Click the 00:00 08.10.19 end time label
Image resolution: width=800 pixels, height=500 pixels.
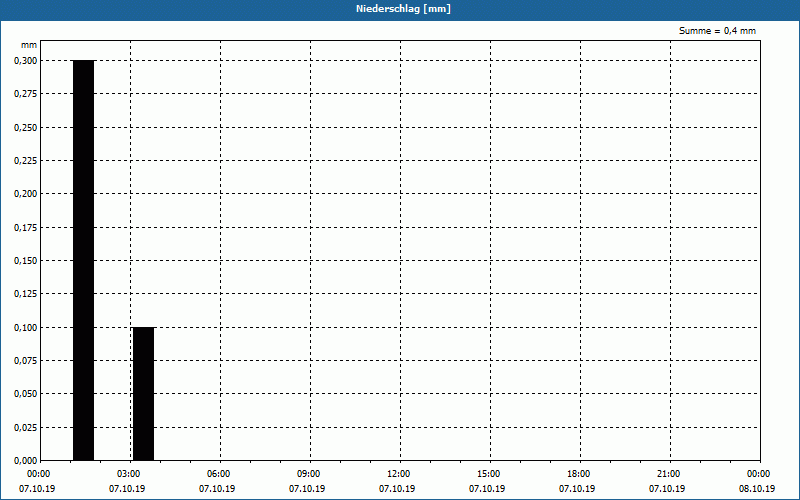[x=758, y=481]
